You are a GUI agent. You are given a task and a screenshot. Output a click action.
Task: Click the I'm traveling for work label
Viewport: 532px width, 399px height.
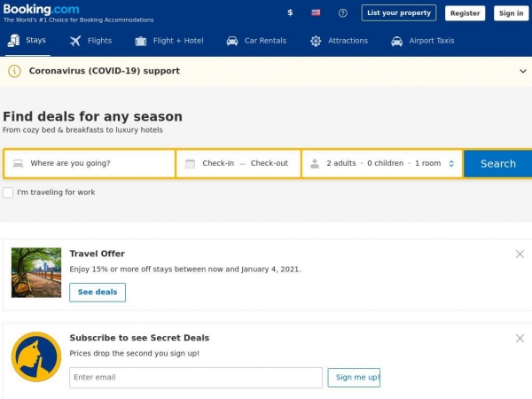56,192
